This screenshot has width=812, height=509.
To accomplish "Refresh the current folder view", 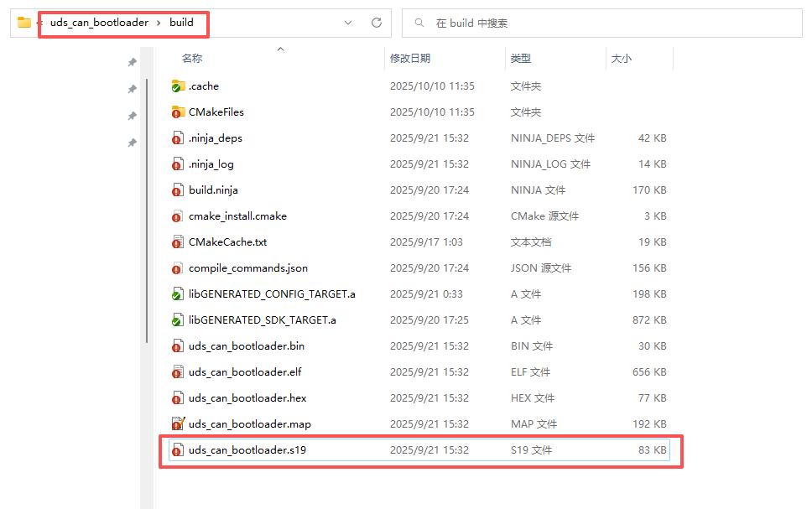I will coord(377,23).
